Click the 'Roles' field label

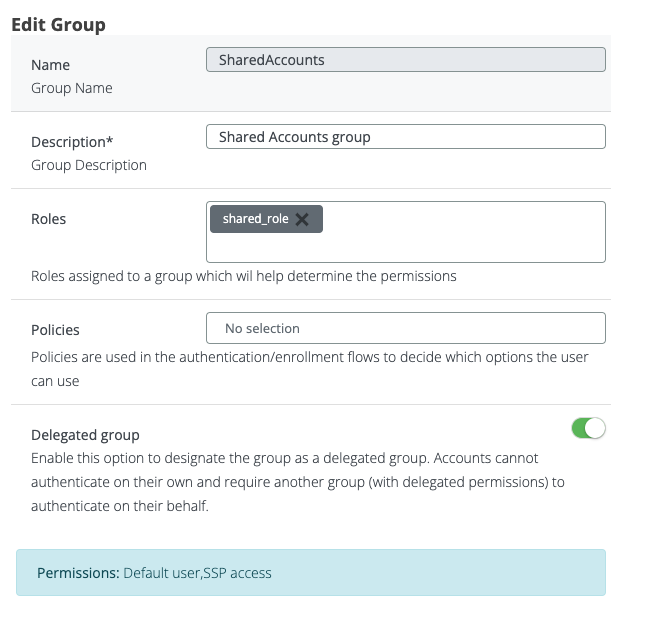49,219
